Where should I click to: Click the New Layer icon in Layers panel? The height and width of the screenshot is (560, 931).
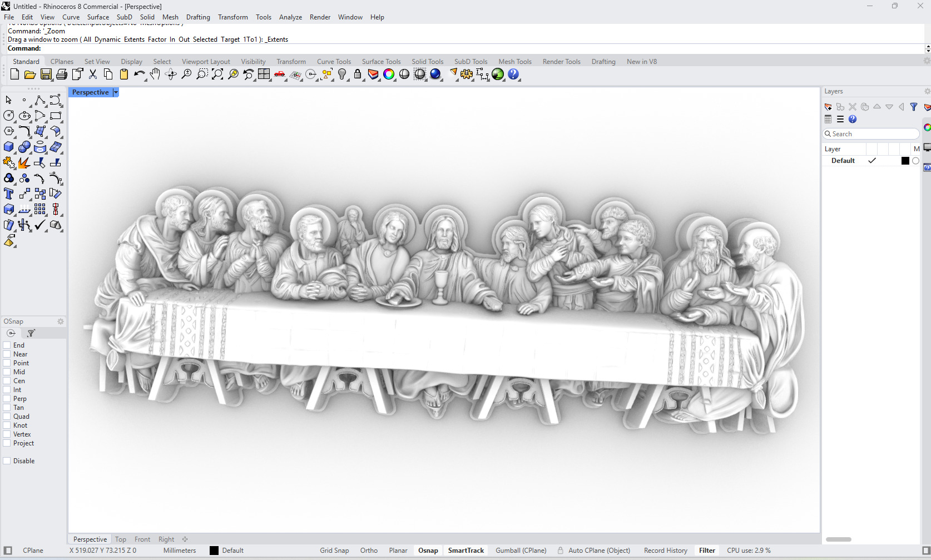click(x=828, y=107)
